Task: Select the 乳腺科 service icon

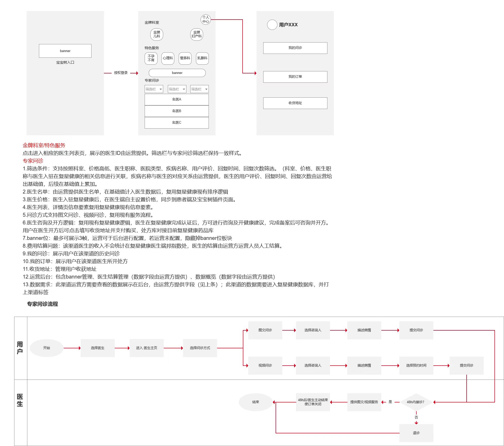Action: tap(202, 58)
